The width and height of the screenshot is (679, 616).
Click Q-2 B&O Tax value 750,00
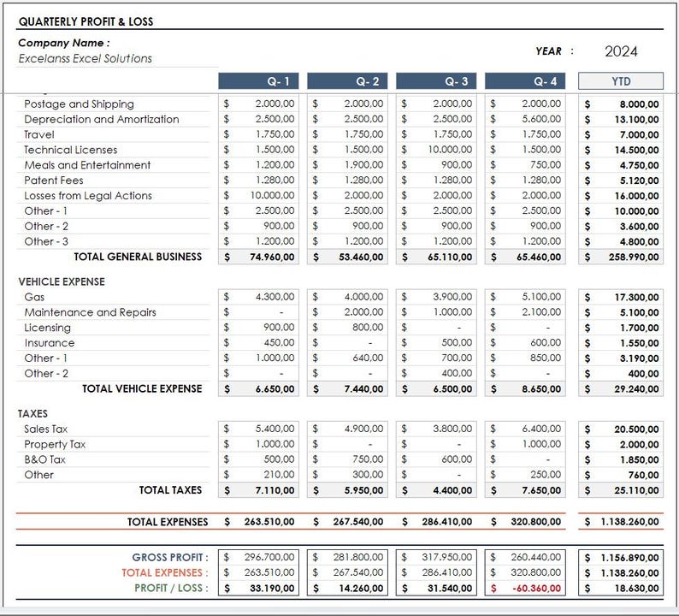pos(368,459)
